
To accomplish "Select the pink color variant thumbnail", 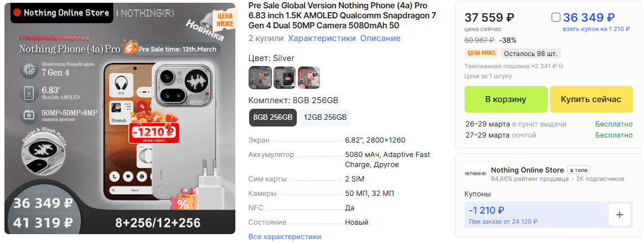I will point(309,77).
